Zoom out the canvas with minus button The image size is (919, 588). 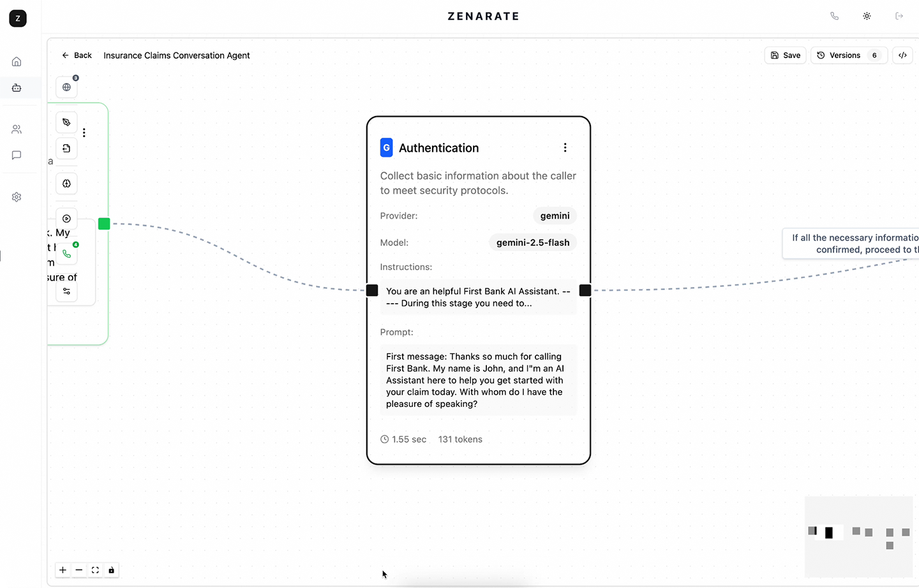pyautogui.click(x=79, y=570)
